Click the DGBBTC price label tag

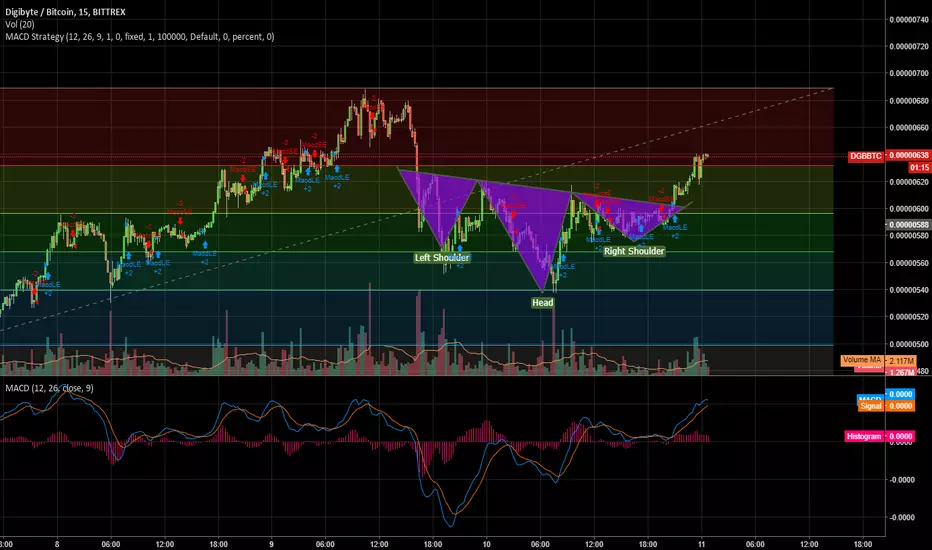(x=866, y=156)
